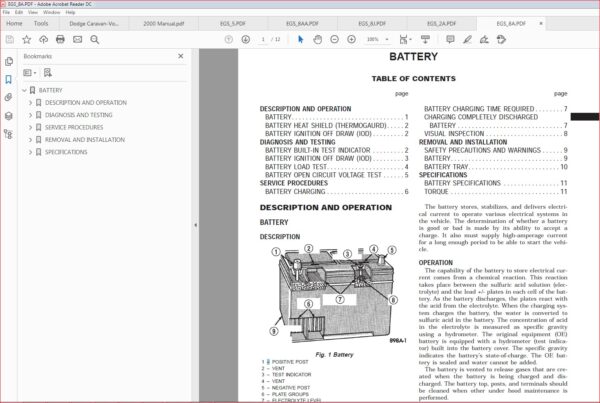
Task: Click the page number input field
Action: pos(263,39)
